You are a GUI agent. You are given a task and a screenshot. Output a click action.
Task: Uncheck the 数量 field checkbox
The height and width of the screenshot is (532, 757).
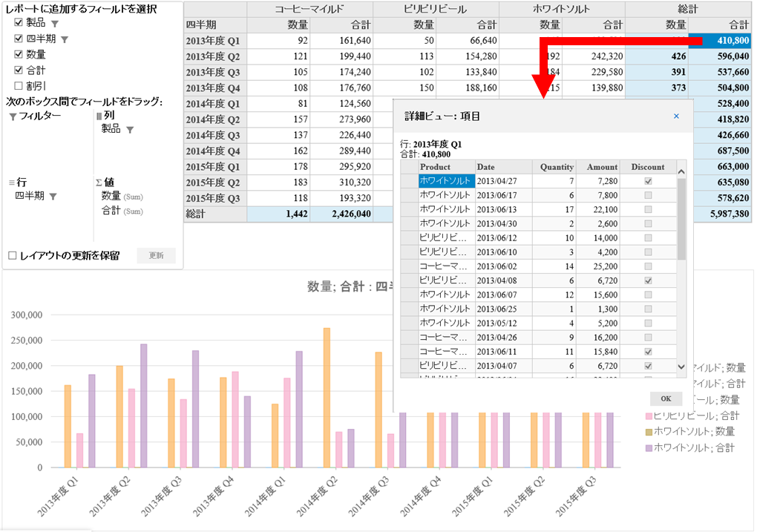[x=19, y=54]
